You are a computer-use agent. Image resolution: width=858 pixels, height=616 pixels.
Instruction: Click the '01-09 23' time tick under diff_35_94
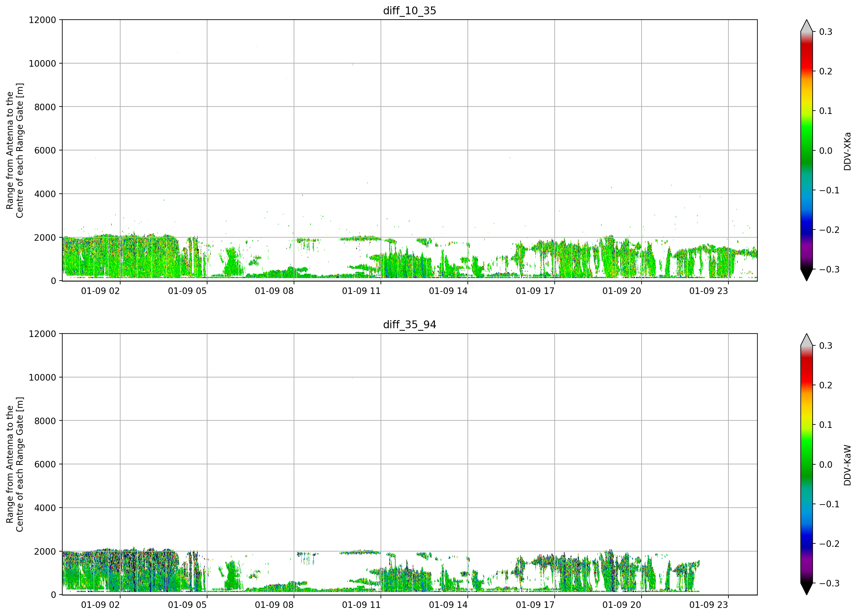point(709,605)
